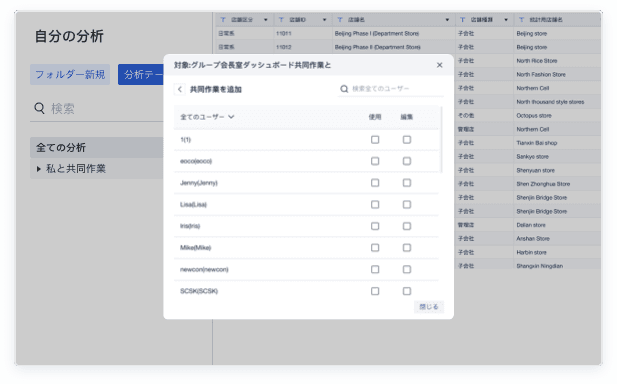Grant 編集 access to Lisa(Lisa)
The height and width of the screenshot is (384, 617).
pyautogui.click(x=407, y=205)
